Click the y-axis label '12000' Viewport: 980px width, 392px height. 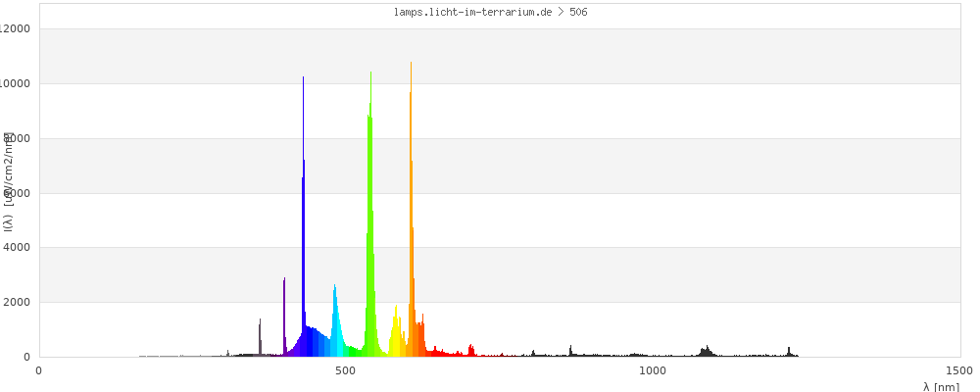tap(17, 28)
